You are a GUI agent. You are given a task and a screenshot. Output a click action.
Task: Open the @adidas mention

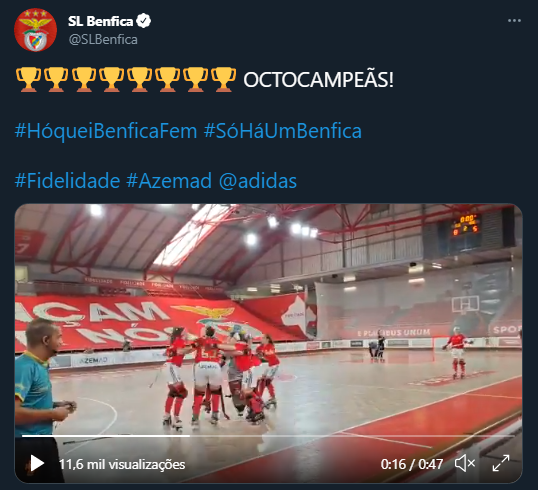(258, 181)
